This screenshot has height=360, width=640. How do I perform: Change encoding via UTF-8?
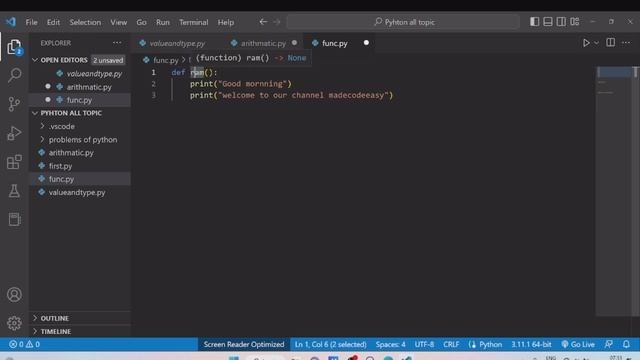(x=424, y=344)
